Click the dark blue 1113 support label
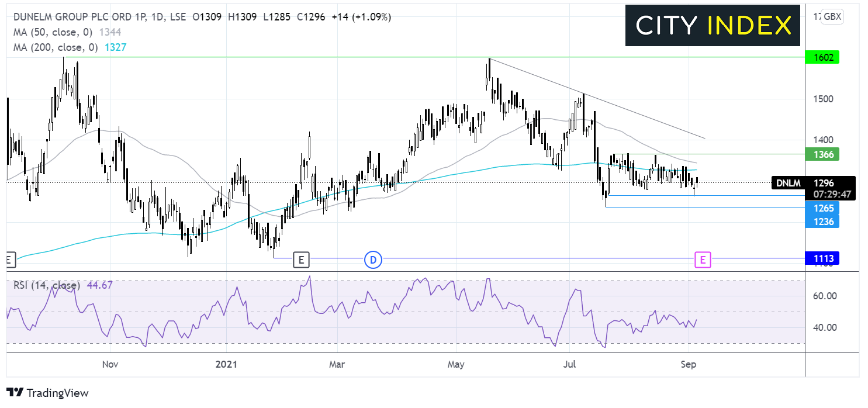This screenshot has height=408, width=868. tap(821, 258)
